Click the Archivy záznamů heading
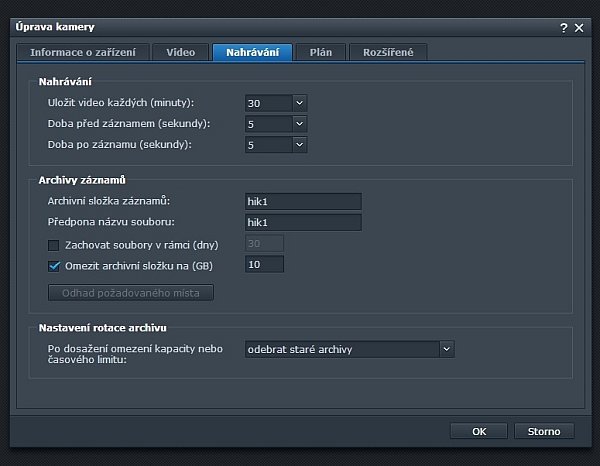 82,180
